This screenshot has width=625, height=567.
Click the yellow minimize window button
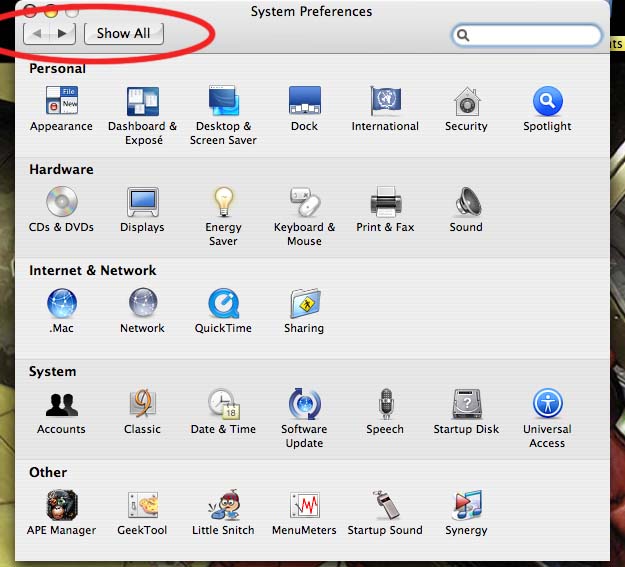51,11
